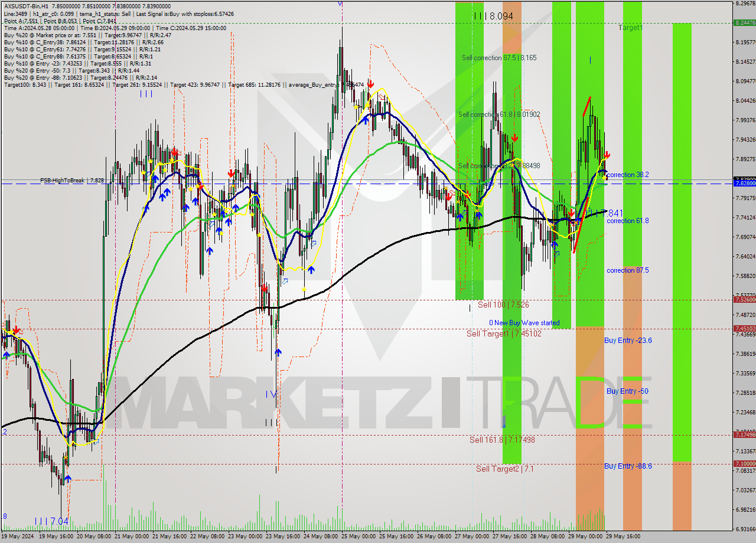
Task: Click the 'Point A:7.551' info line
Action: (x=60, y=21)
